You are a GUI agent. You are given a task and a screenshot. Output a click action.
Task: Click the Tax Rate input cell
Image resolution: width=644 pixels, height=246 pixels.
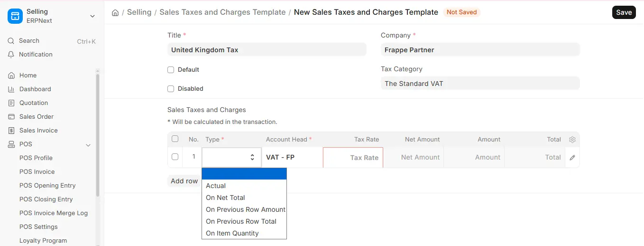point(353,157)
